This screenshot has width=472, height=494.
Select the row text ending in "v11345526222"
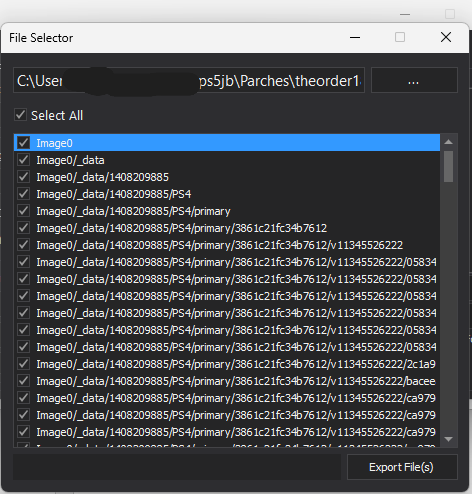[x=220, y=245]
